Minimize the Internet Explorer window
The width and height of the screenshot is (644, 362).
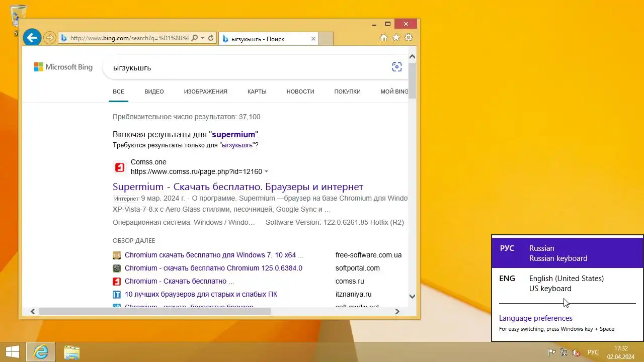click(374, 24)
